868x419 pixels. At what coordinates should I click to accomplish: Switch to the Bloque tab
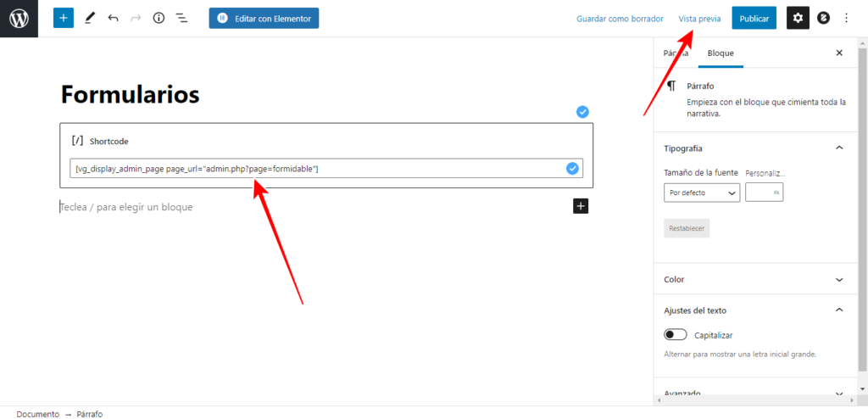tap(721, 53)
